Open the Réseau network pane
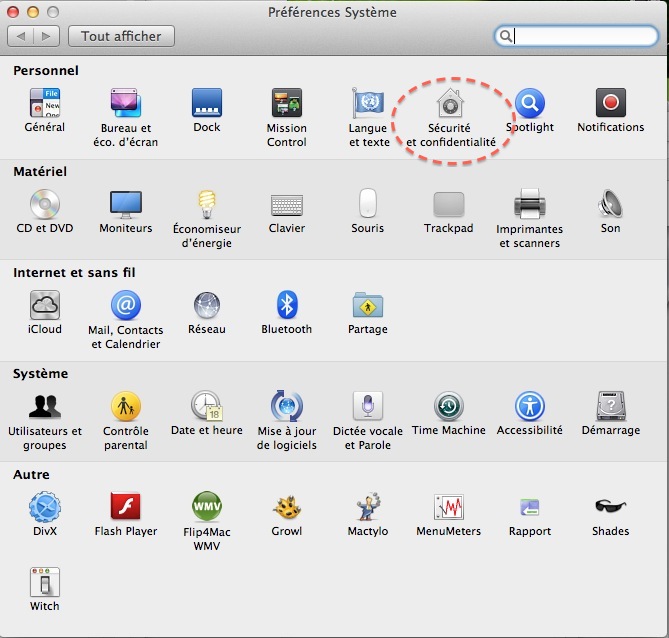The image size is (669, 638). coord(207,305)
